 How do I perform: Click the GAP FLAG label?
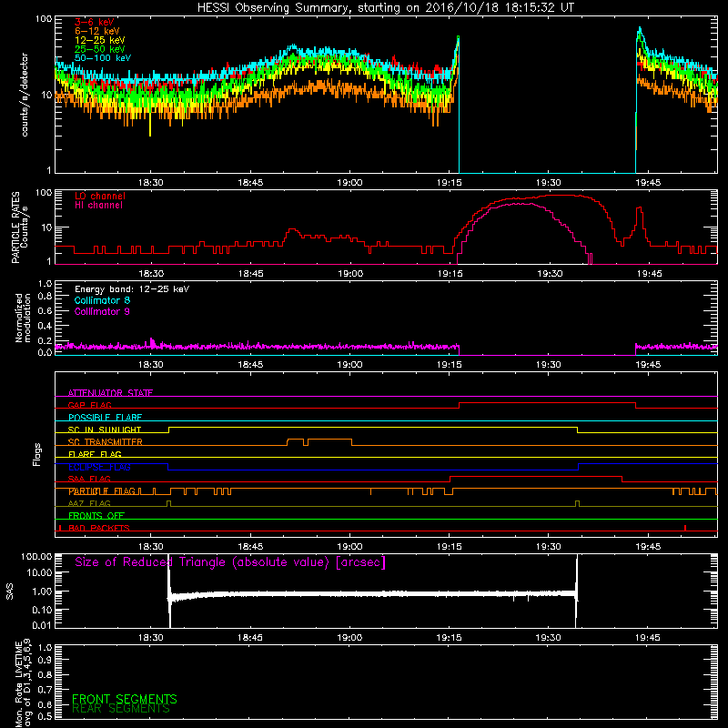pos(89,405)
